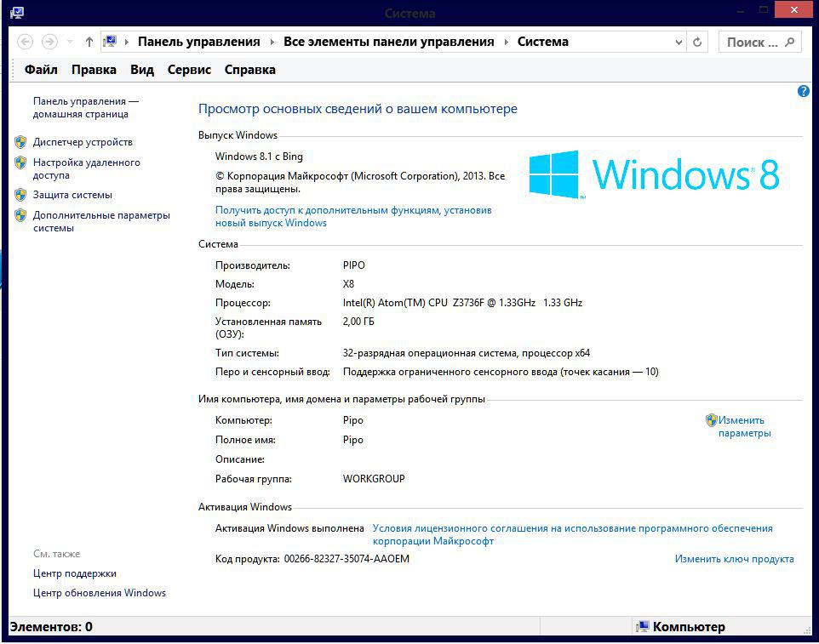This screenshot has height=644, width=819.
Task: Click the Компьютер icon in status bar
Action: tap(643, 627)
